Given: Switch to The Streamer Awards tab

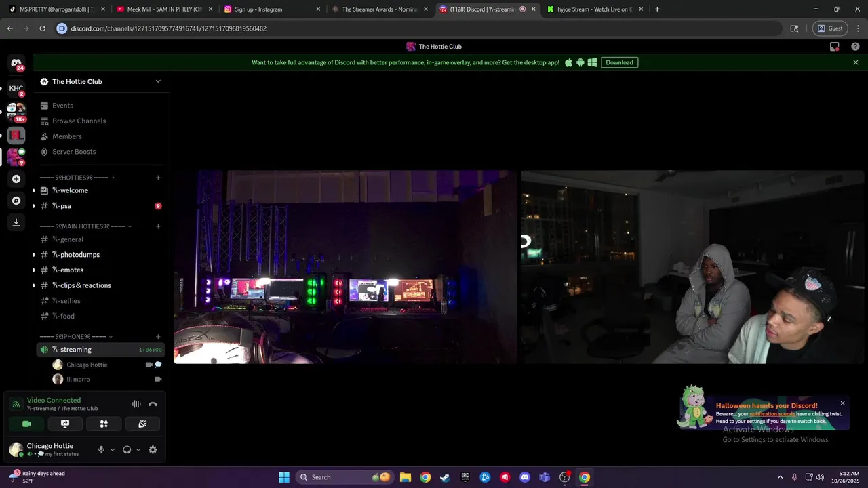Looking at the screenshot, I should (x=380, y=9).
